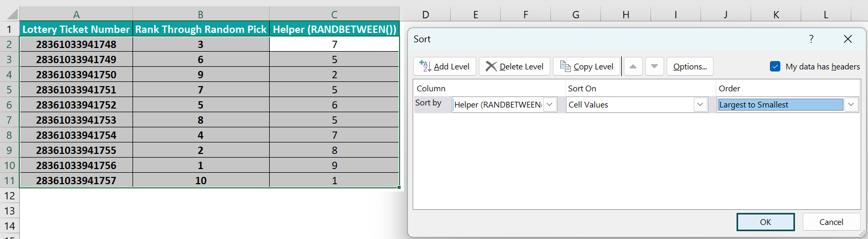Click helper cell showing 8 in row 9
This screenshot has width=868, height=239.
[334, 150]
